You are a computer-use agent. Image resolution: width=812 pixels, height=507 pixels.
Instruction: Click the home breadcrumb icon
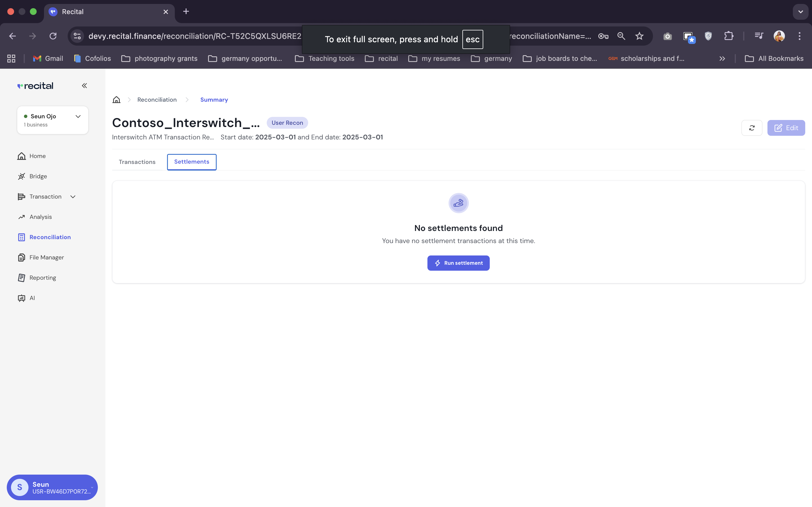pyautogui.click(x=116, y=100)
